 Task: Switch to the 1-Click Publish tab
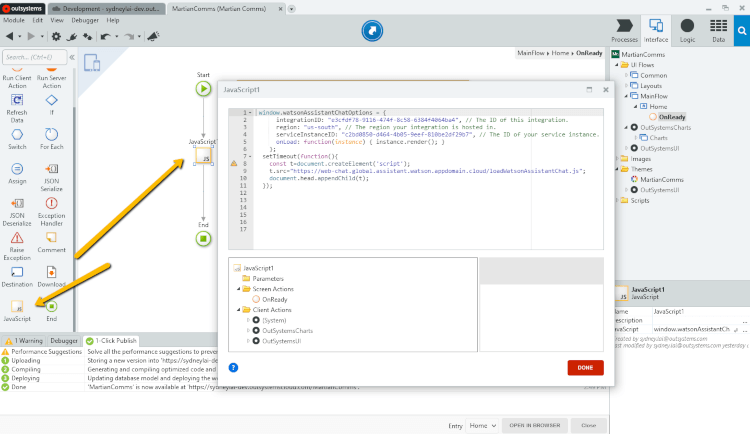(111, 341)
